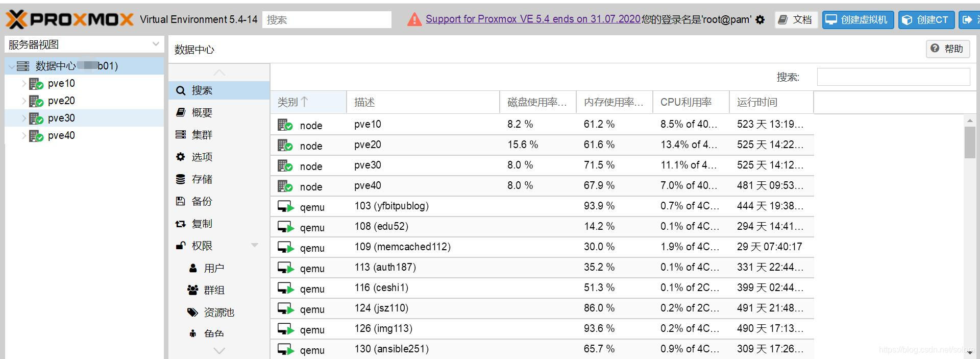Click the datacenter server icon in tree
980x359 pixels.
(23, 66)
